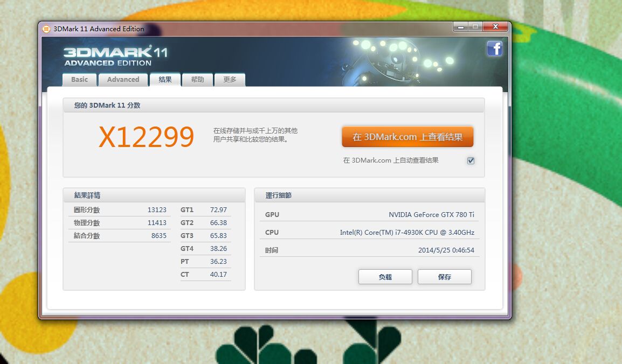Click the GT2 value 66.38

pyautogui.click(x=219, y=222)
